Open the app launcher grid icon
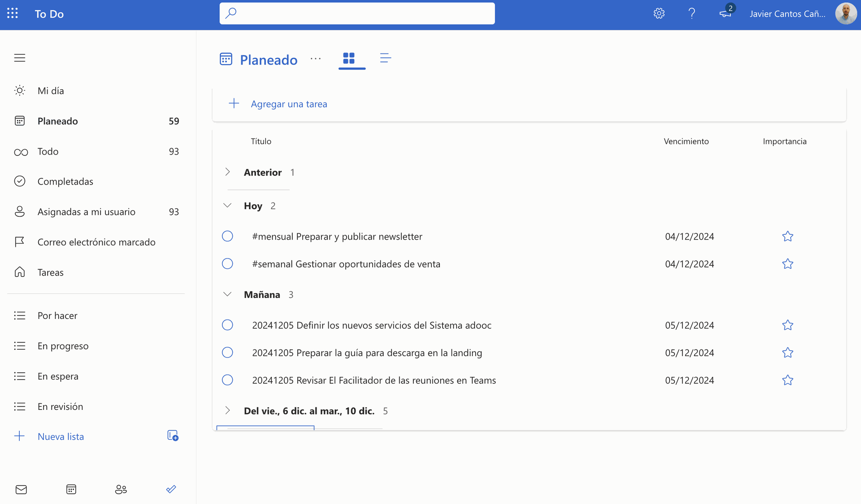Viewport: 861px width, 504px height. click(x=13, y=13)
